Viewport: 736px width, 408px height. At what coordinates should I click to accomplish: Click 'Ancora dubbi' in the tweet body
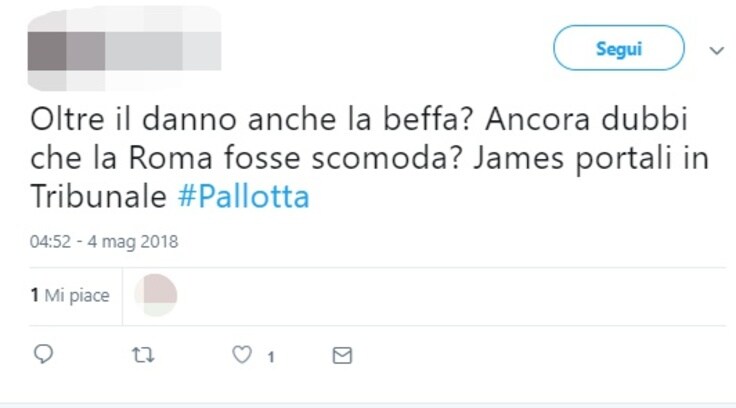[x=586, y=119]
